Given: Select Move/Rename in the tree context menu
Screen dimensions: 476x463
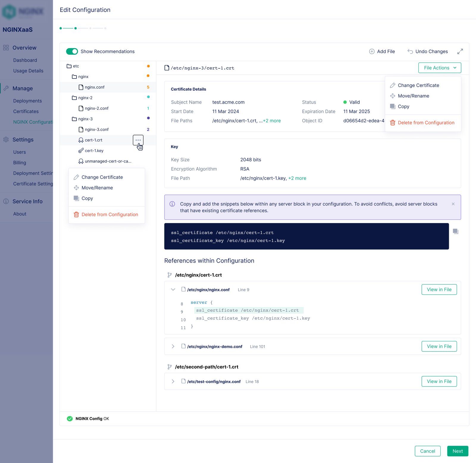Looking at the screenshot, I should click(97, 188).
